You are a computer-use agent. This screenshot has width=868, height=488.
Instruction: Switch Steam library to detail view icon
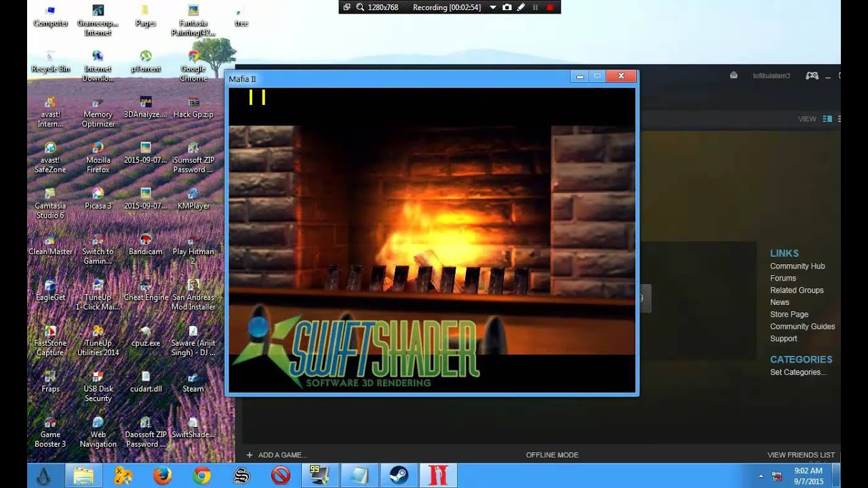coord(827,119)
